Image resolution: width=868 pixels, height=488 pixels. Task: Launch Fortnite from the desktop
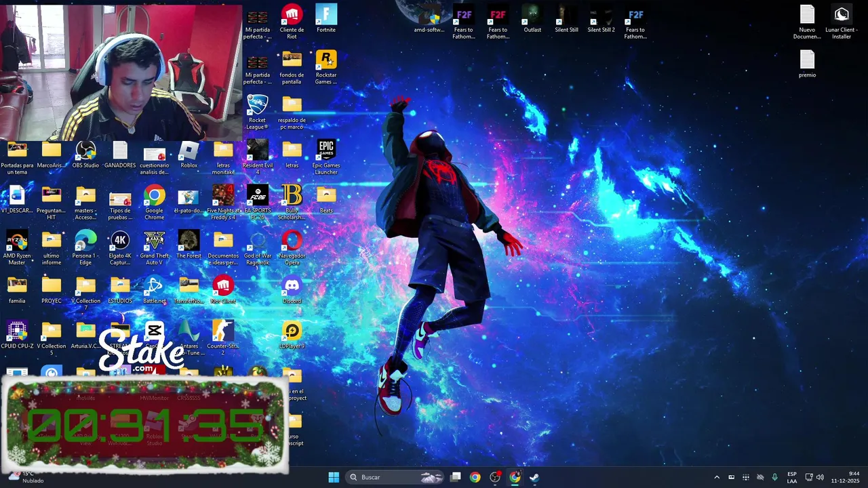pyautogui.click(x=326, y=18)
